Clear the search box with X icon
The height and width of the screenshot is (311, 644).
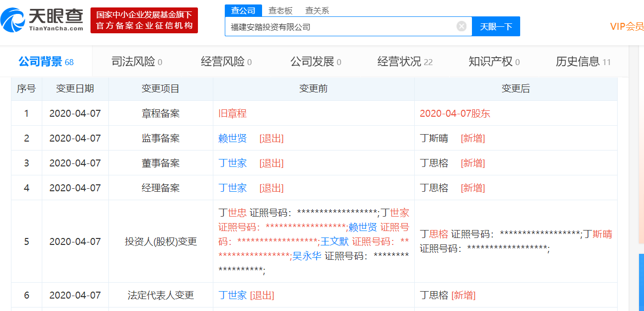pos(461,26)
